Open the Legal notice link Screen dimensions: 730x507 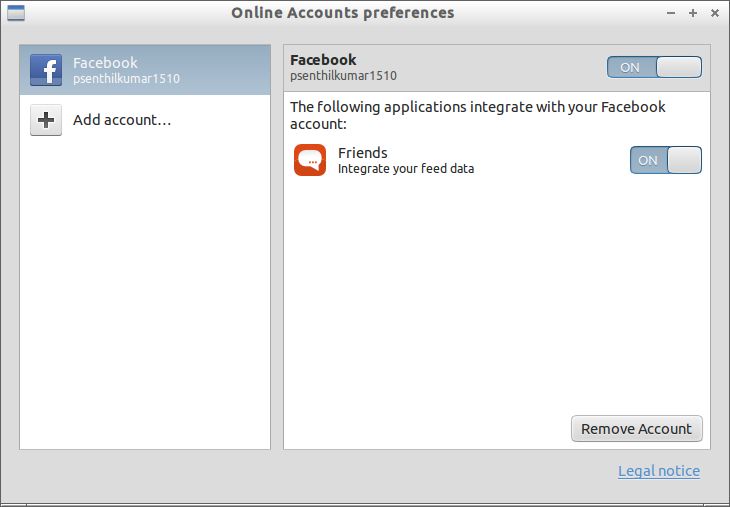pyautogui.click(x=659, y=471)
